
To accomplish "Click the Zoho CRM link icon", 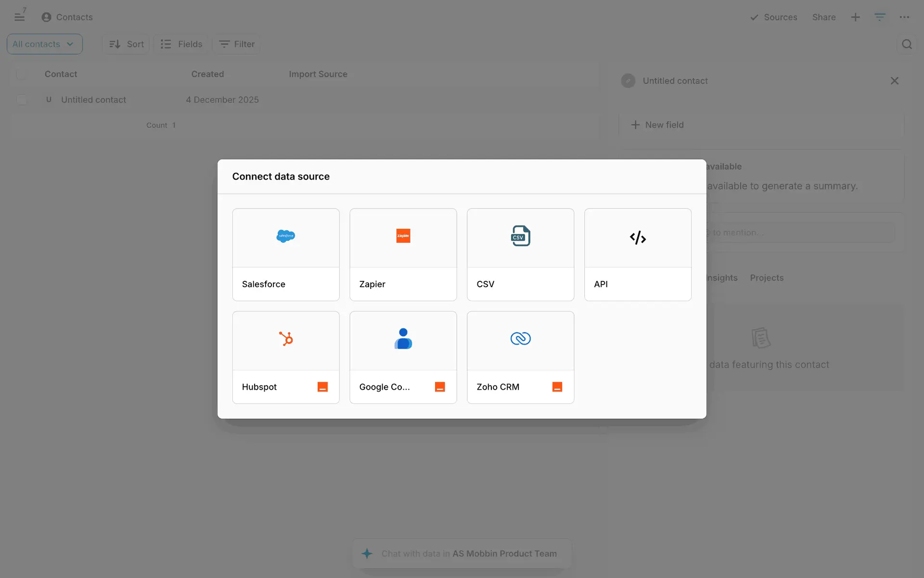I will (x=520, y=339).
